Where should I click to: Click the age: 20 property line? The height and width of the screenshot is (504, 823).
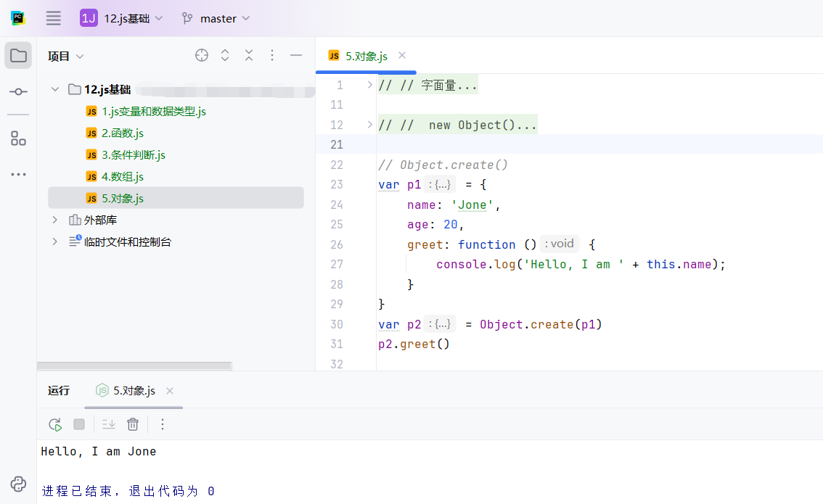[435, 225]
